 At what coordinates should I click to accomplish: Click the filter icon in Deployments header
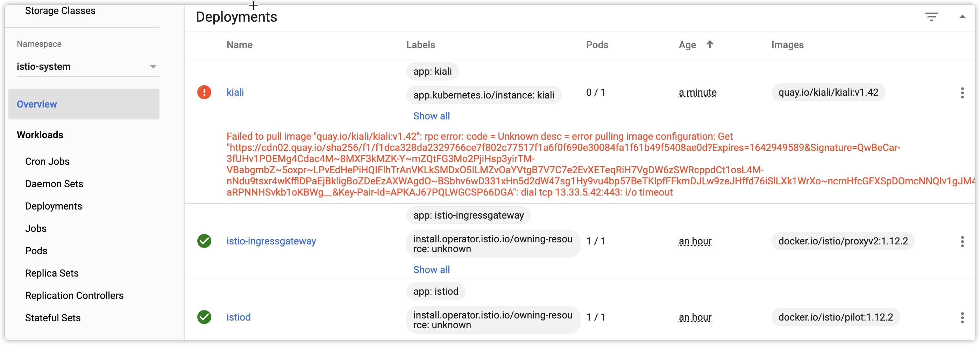pyautogui.click(x=931, y=17)
